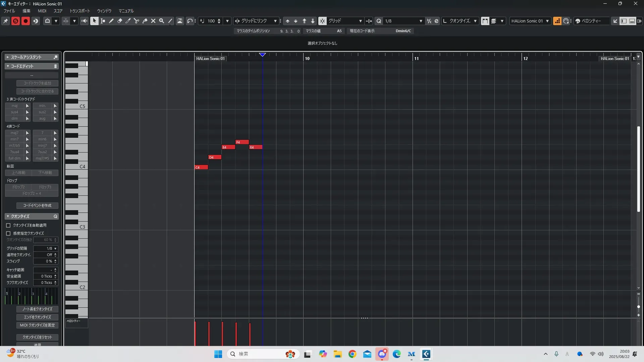Select the Split scissors tool
Screen dimensions: 644x362
[x=136, y=21]
